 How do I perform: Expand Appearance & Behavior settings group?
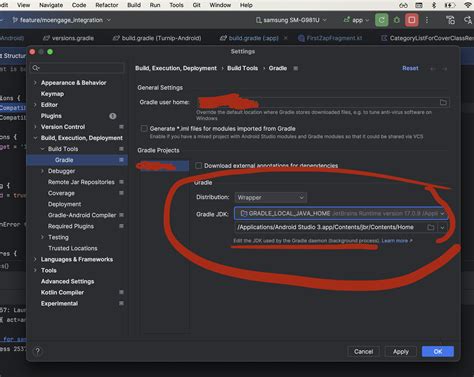coord(35,82)
